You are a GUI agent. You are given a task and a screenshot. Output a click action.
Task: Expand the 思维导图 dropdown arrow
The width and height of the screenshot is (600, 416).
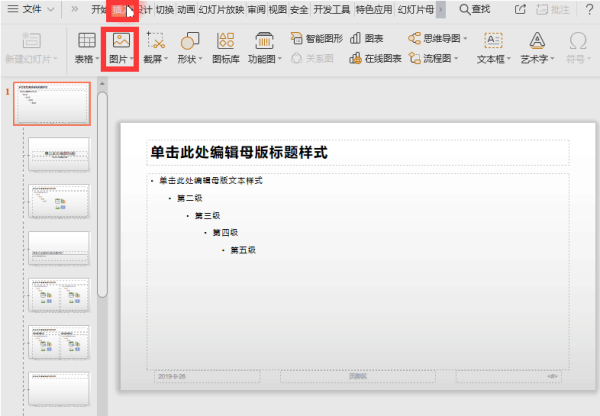coord(465,38)
